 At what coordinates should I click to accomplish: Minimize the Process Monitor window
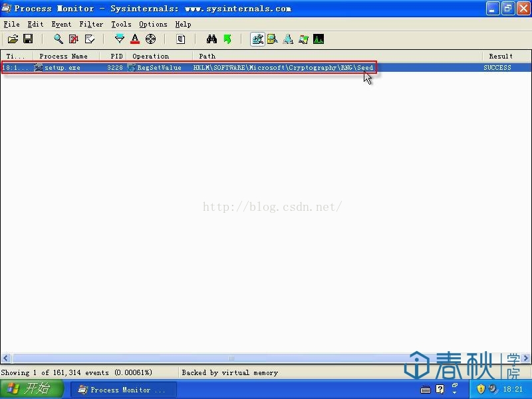[493, 9]
